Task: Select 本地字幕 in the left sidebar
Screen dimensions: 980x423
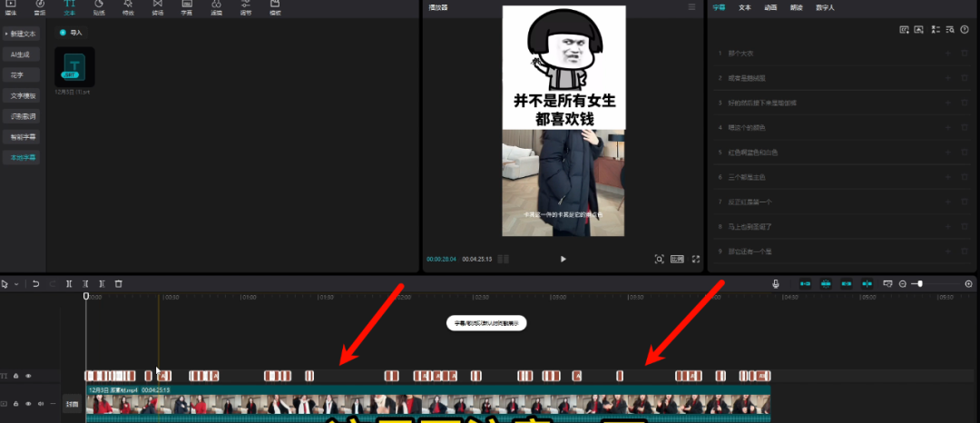Action: pyautogui.click(x=21, y=157)
